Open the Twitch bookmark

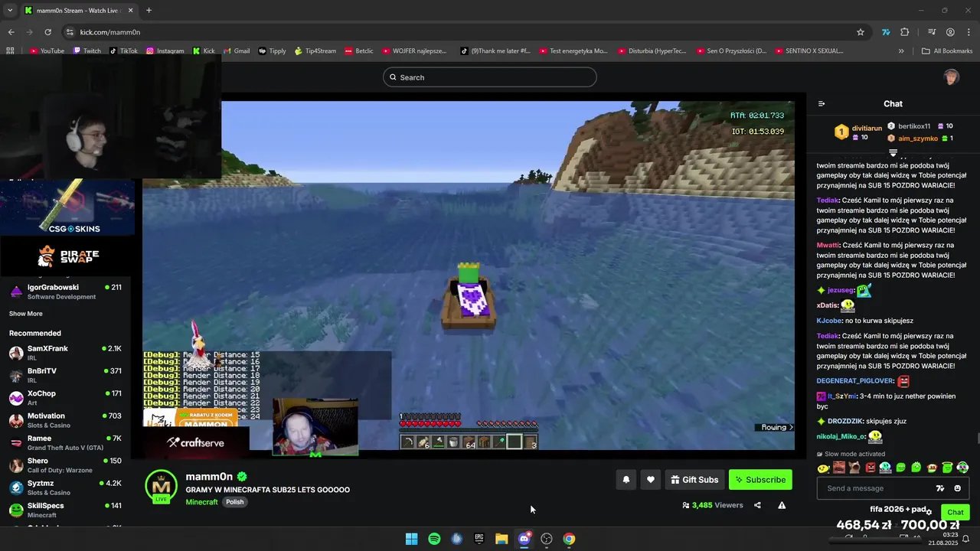(x=87, y=51)
